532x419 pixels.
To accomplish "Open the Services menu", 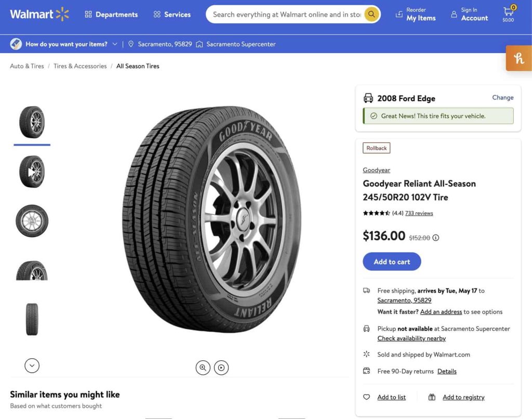I will 171,15.
